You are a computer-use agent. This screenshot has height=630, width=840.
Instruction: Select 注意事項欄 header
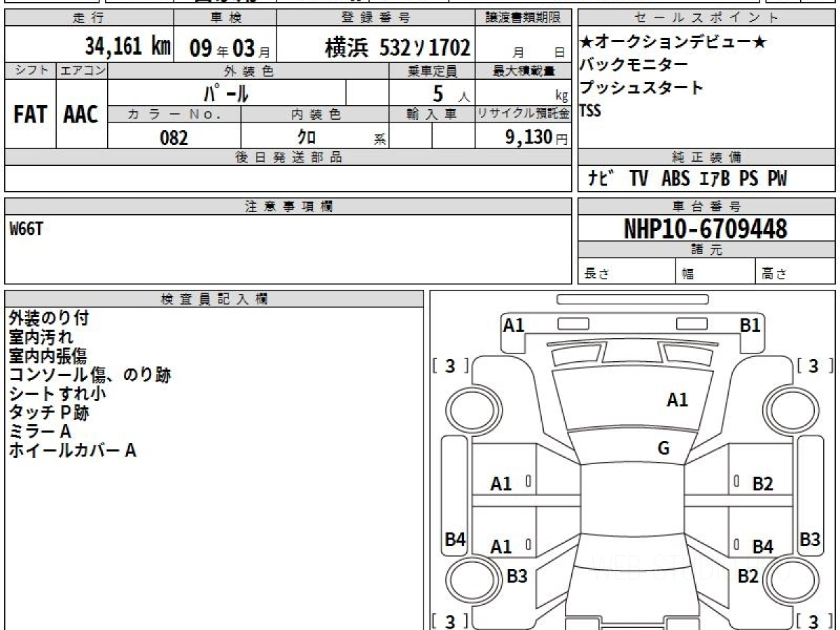point(288,206)
